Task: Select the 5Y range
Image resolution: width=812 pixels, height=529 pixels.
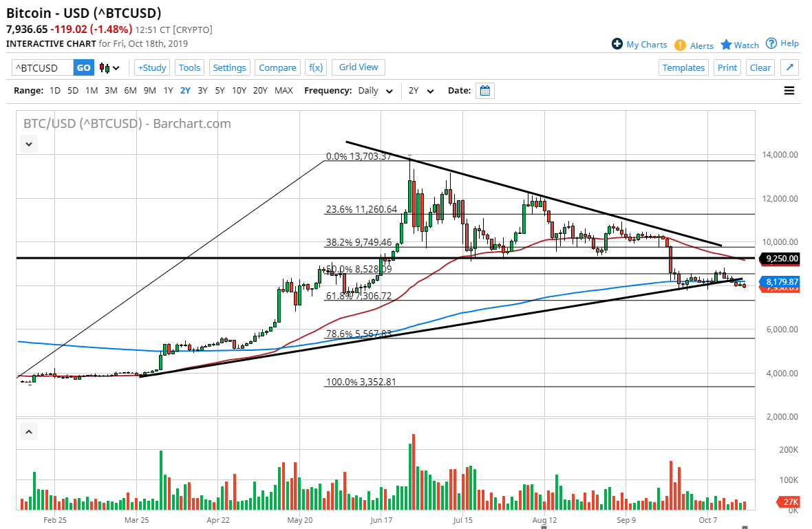Action: click(x=220, y=90)
